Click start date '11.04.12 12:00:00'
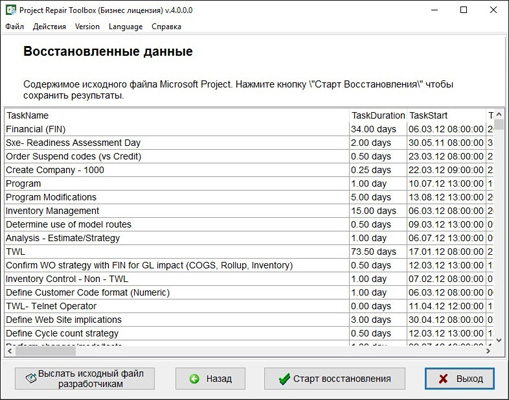 [447, 306]
